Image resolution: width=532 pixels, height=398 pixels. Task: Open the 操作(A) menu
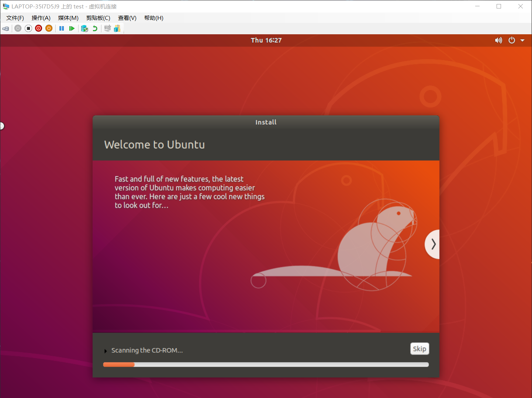pyautogui.click(x=41, y=18)
